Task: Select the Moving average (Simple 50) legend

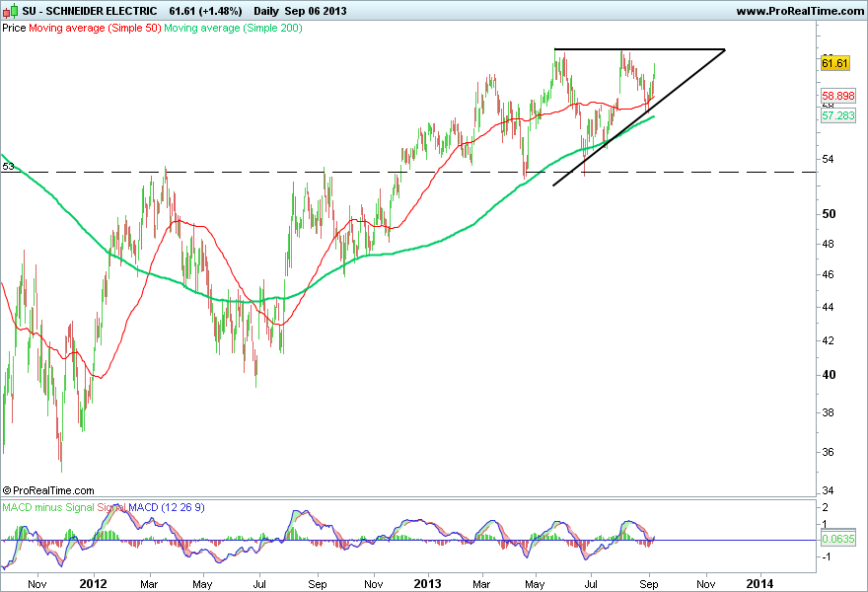Action: pyautogui.click(x=95, y=28)
